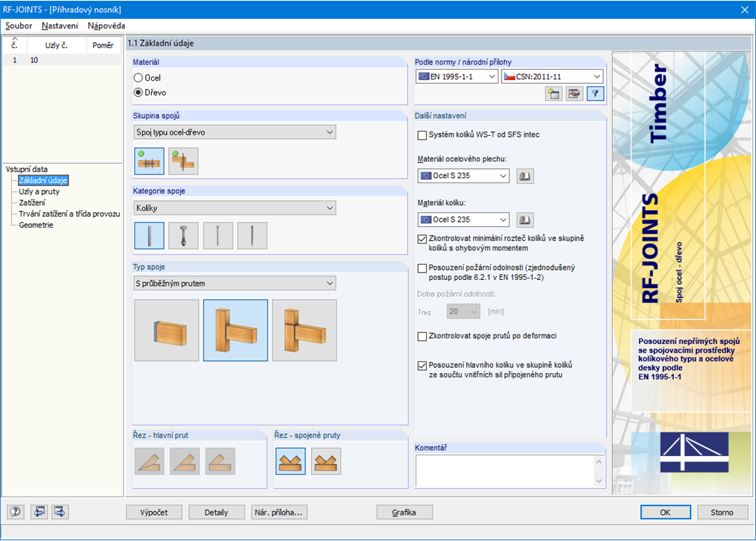
Task: Select Geometrie in navigator tree
Action: (x=36, y=225)
